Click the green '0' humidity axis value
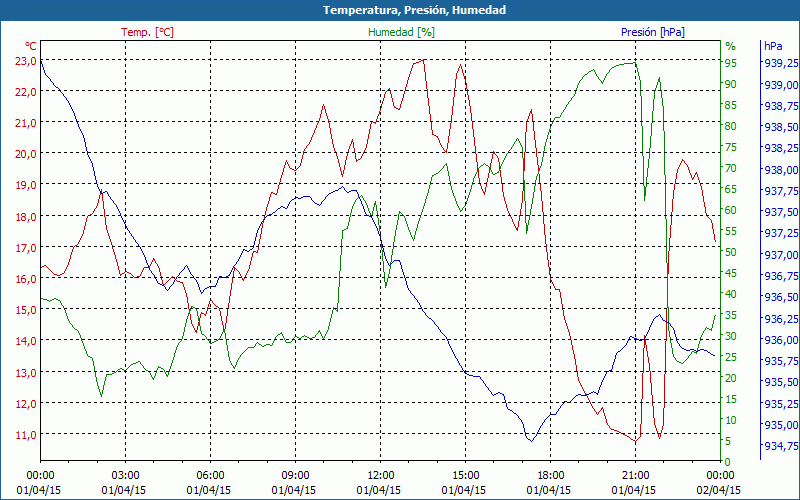Image resolution: width=800 pixels, height=500 pixels. click(728, 462)
